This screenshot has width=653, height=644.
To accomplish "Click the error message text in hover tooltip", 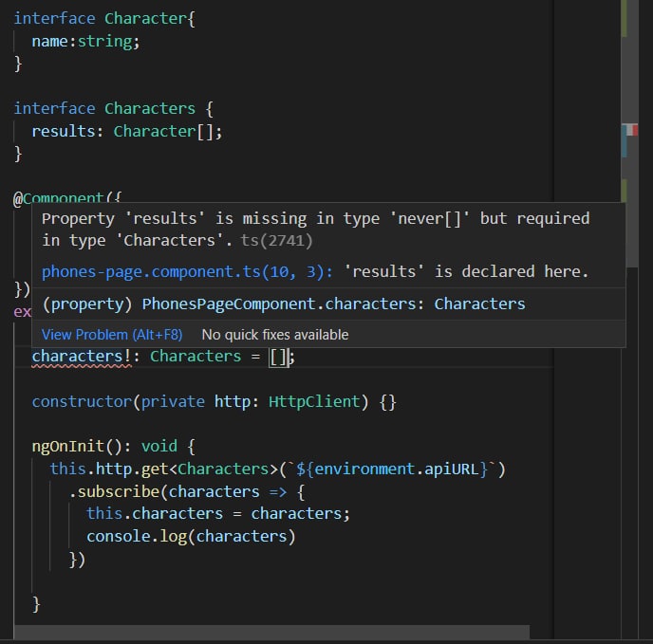I will (315, 230).
